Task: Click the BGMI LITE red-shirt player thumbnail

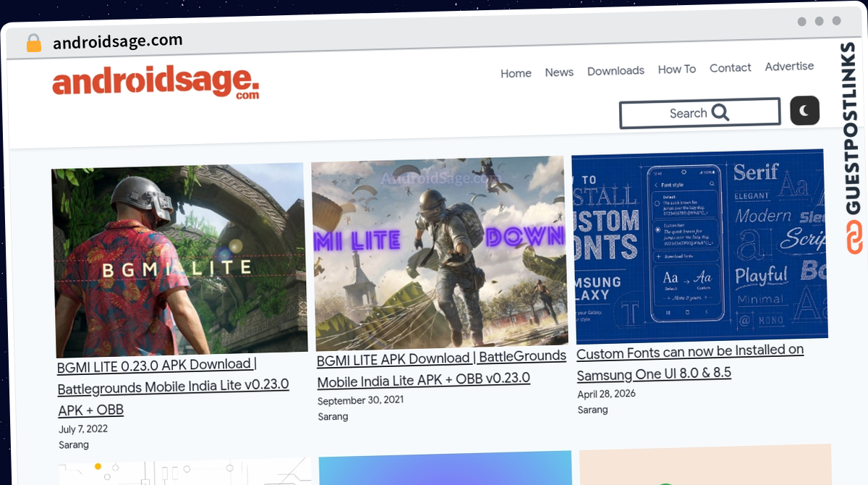Action: point(179,259)
